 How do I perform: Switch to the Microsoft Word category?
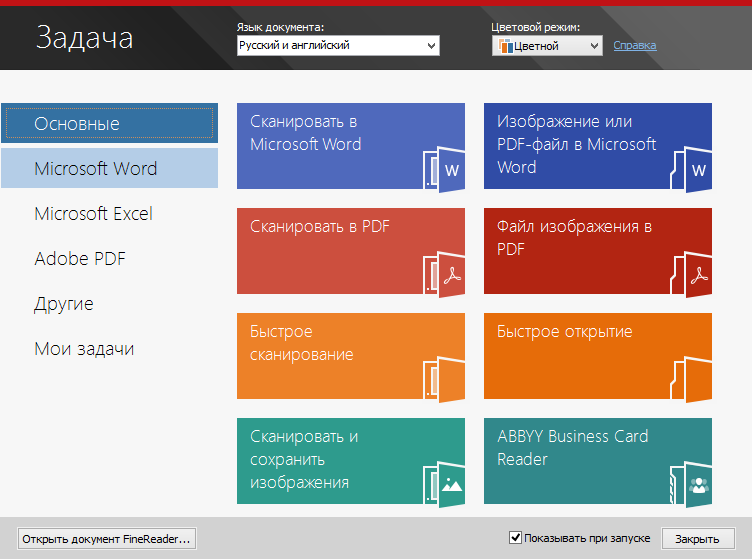pos(109,168)
